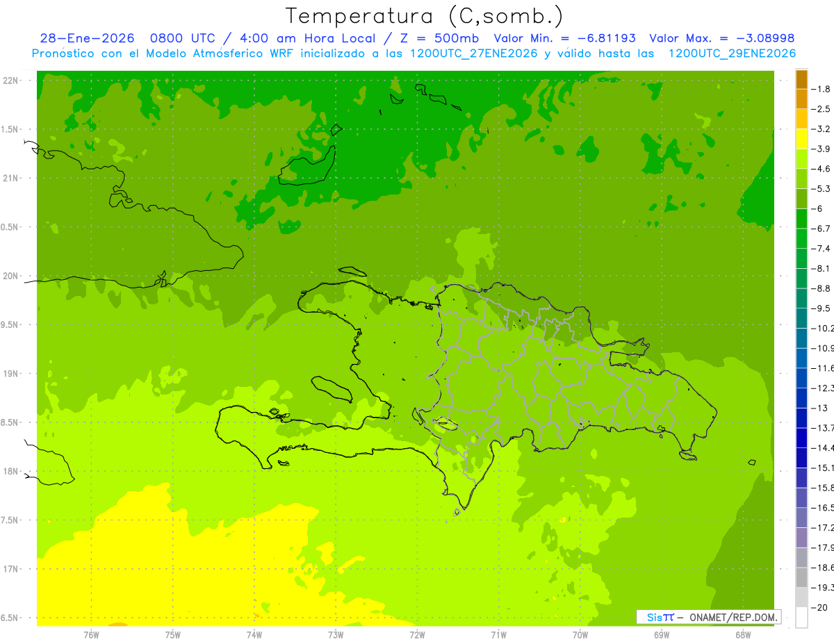Click the '20N' latitude label
The width and height of the screenshot is (834, 644).
click(10, 276)
